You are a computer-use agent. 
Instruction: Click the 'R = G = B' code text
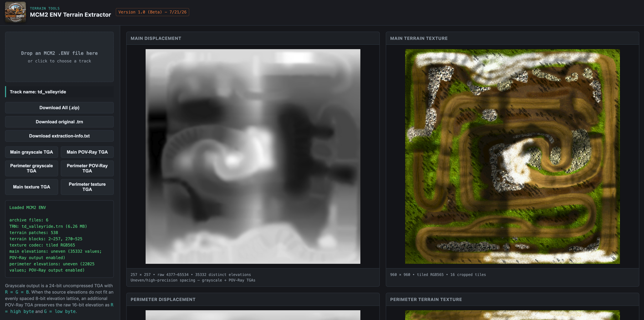coord(17,292)
